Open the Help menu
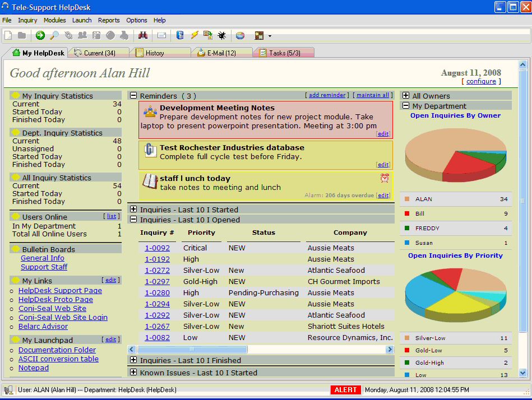Image resolution: width=532 pixels, height=400 pixels. point(159,20)
